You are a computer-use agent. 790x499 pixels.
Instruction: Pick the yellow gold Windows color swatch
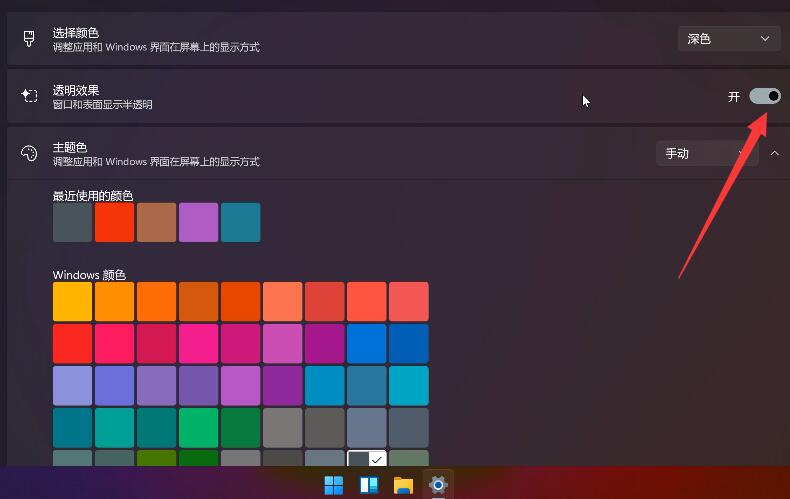pos(73,301)
